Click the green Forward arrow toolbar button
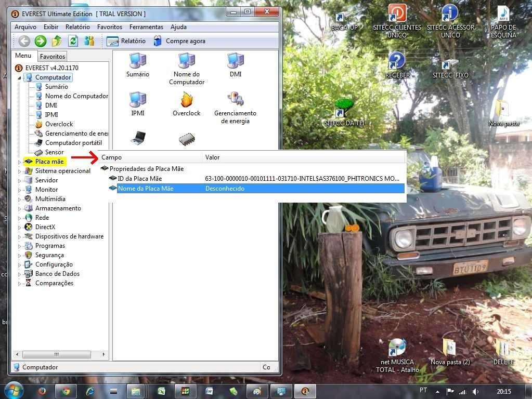 coord(41,42)
